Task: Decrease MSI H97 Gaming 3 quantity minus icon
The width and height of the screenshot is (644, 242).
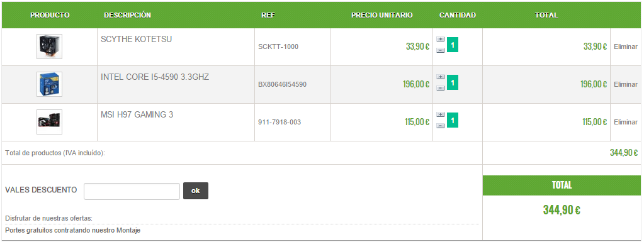Action: pos(440,126)
